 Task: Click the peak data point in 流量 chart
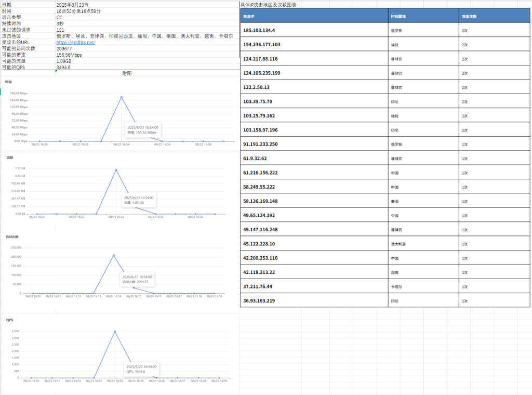pyautogui.click(x=116, y=170)
